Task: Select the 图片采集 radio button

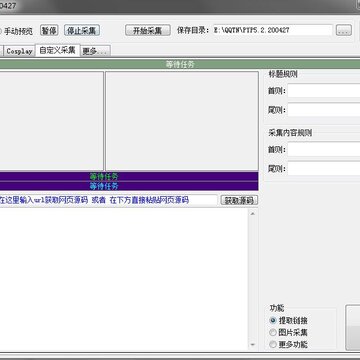Action: click(x=288, y=332)
